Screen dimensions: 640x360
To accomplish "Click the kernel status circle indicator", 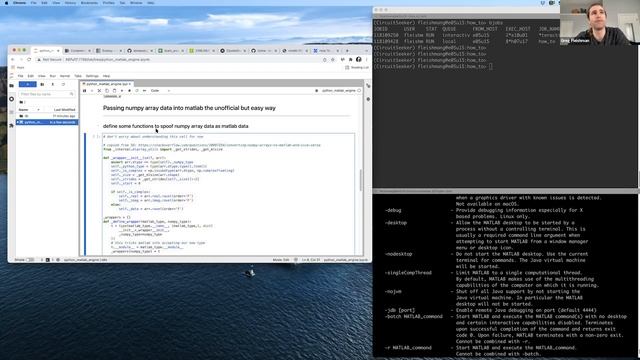I will click(359, 91).
